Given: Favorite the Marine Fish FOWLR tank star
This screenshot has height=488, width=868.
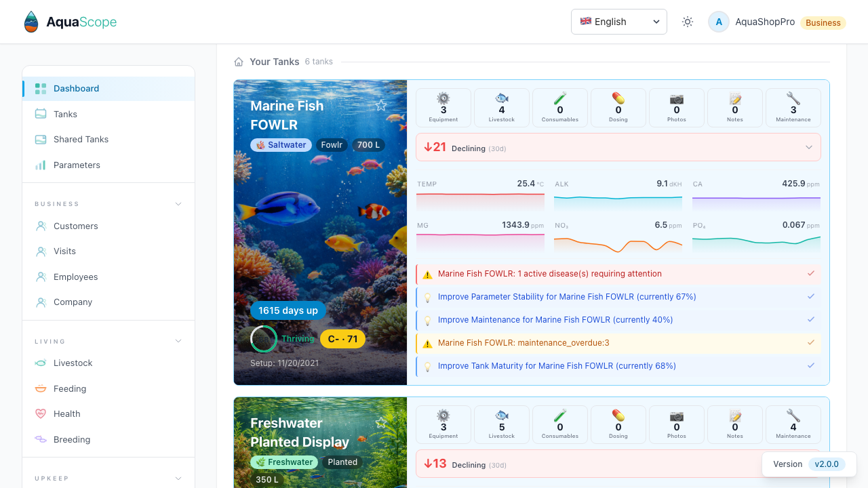Looking at the screenshot, I should coord(381,105).
